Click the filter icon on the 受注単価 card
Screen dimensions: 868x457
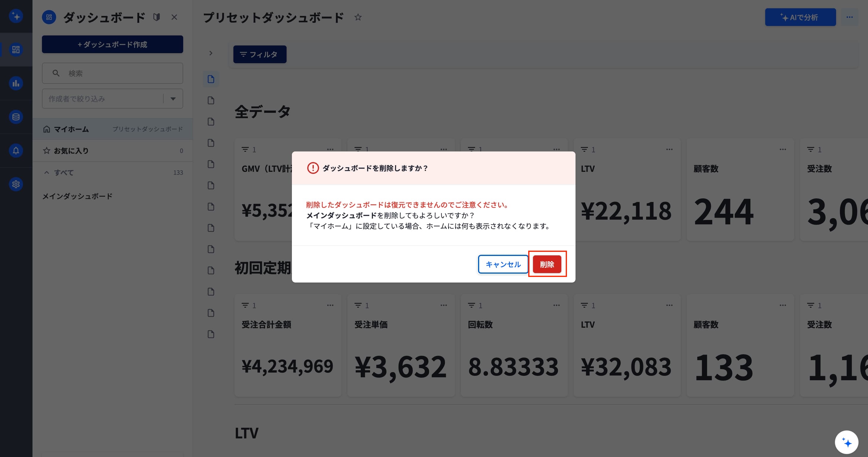pyautogui.click(x=358, y=305)
